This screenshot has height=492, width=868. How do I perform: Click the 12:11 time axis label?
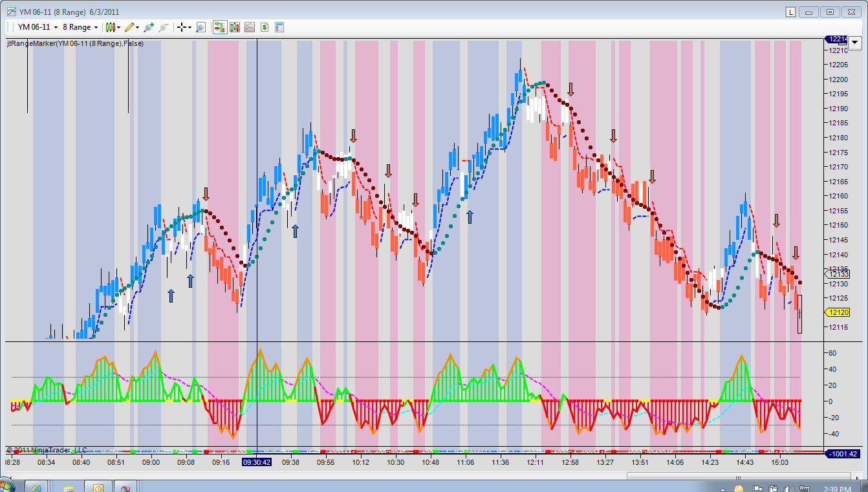[x=535, y=462]
